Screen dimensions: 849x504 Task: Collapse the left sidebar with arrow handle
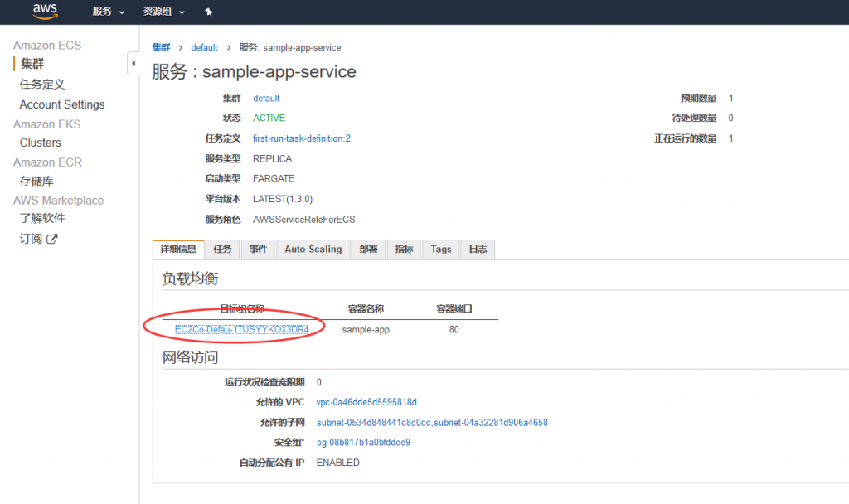133,64
